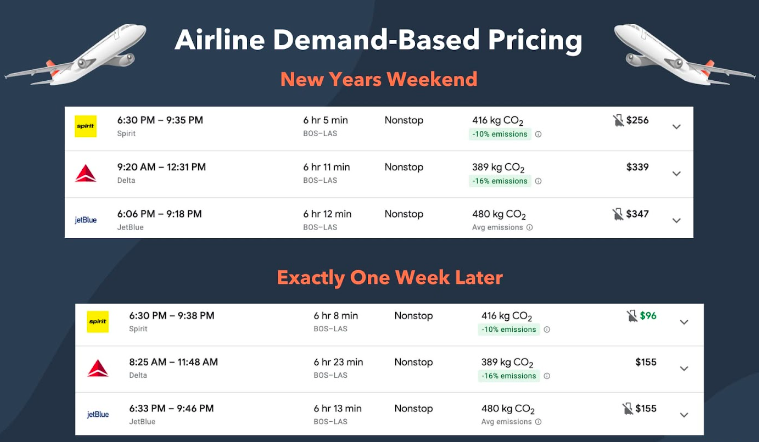
Task: Click Delta logo for 8:25 AM flight
Action: click(x=98, y=368)
